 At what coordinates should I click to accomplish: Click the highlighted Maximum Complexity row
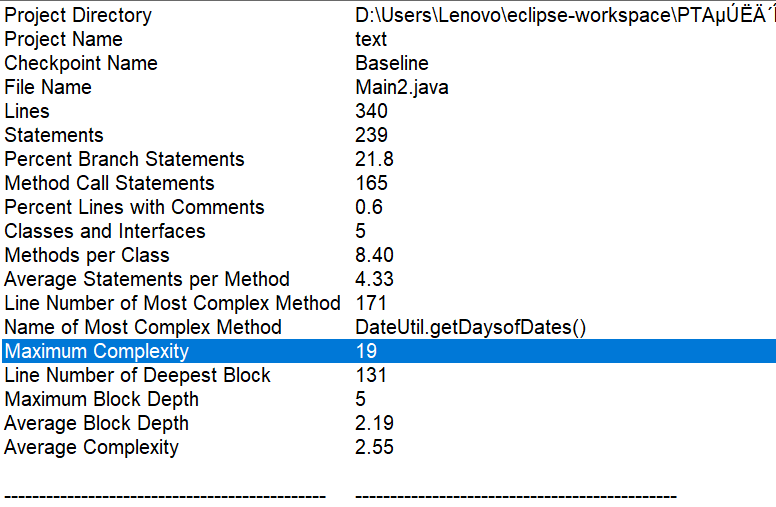click(x=96, y=351)
